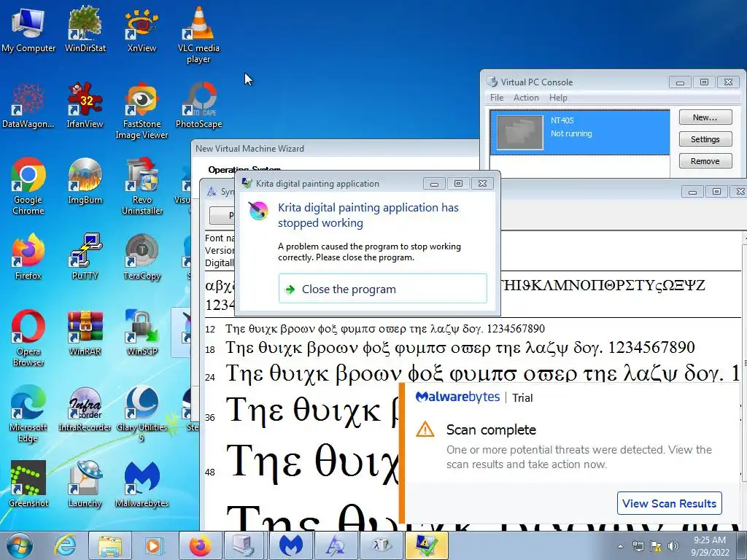Image resolution: width=747 pixels, height=560 pixels.
Task: Click New... in Virtual PC Console
Action: pos(705,117)
